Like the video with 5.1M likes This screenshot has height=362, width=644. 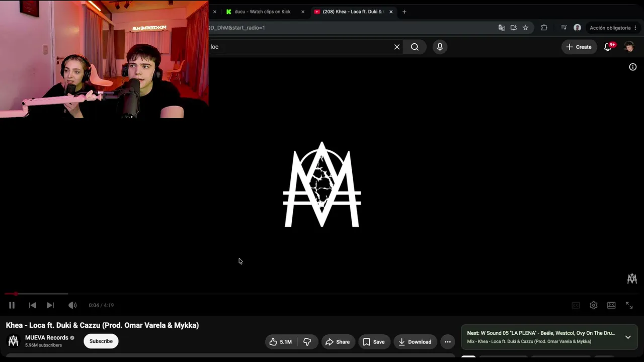tap(280, 342)
